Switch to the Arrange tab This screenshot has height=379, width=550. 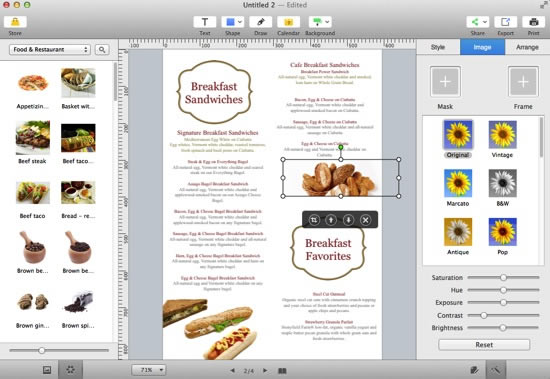point(527,47)
